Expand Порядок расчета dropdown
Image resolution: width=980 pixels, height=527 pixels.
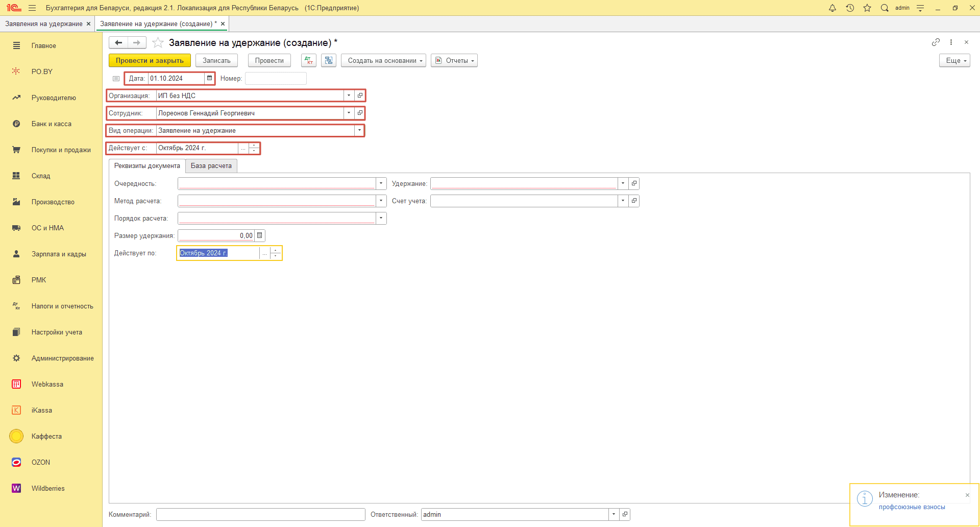point(381,218)
